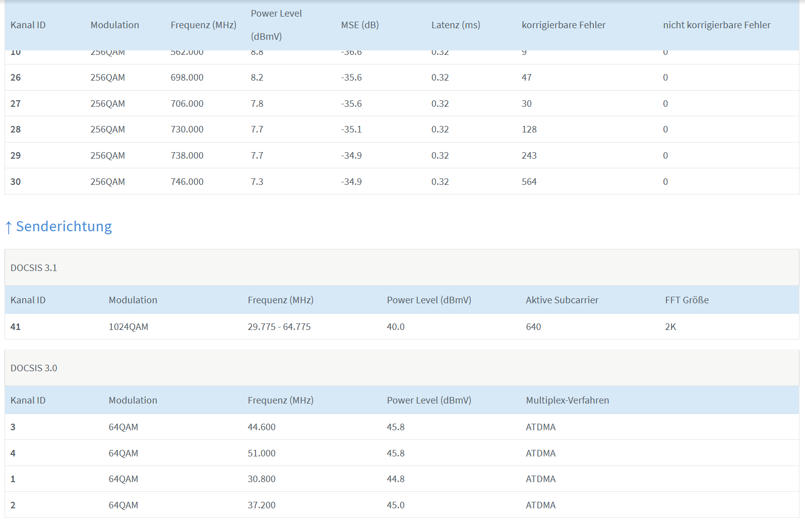Click frequency value 698.000
This screenshot has height=532, width=805.
tap(187, 78)
